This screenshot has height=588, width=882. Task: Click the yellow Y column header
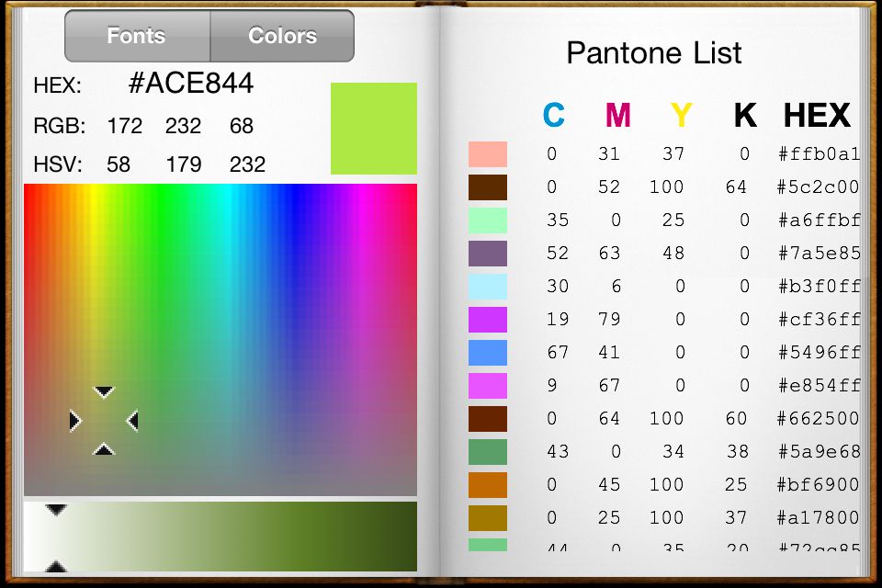(x=681, y=116)
